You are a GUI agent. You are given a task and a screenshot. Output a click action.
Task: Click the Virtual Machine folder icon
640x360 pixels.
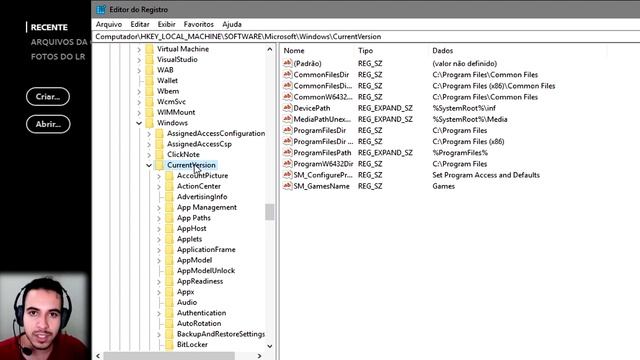pyautogui.click(x=150, y=49)
